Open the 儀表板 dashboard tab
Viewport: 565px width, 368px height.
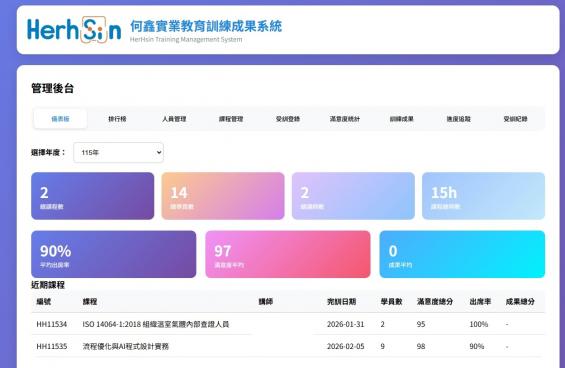pos(60,119)
